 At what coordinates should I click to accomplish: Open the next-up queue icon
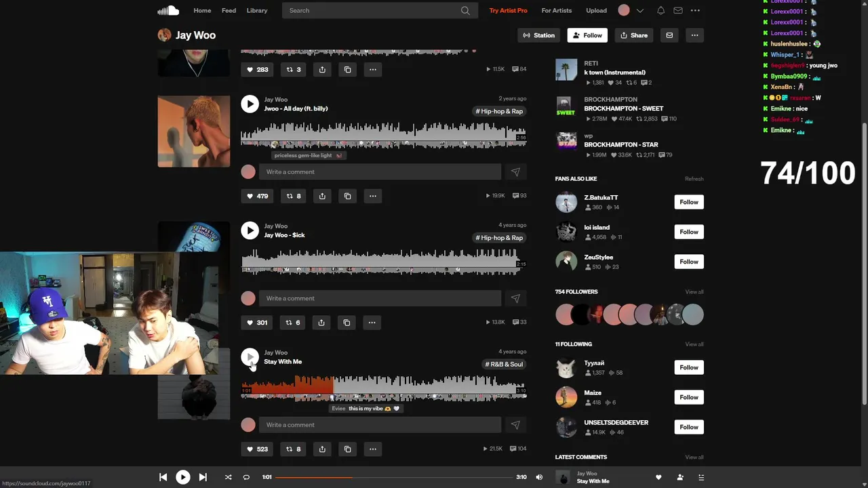tap(701, 477)
